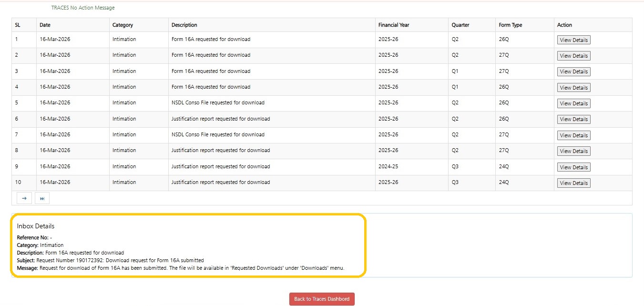Click the Inbox Details heading

(x=36, y=226)
